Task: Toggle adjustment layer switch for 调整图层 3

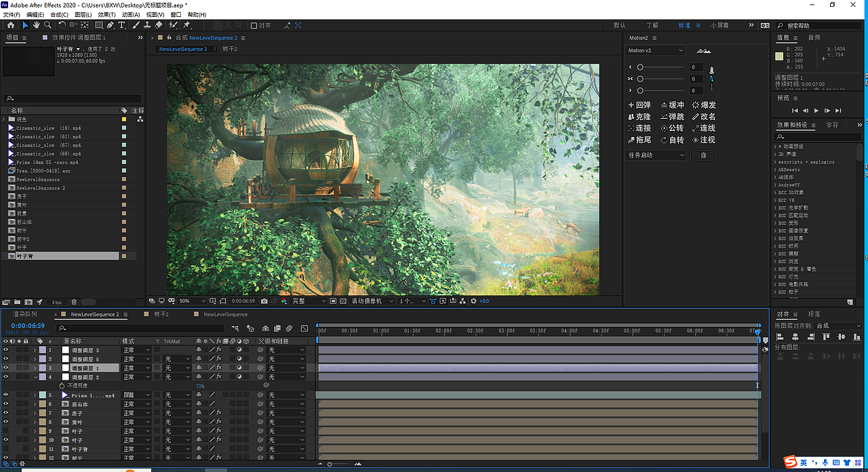Action: (x=239, y=350)
